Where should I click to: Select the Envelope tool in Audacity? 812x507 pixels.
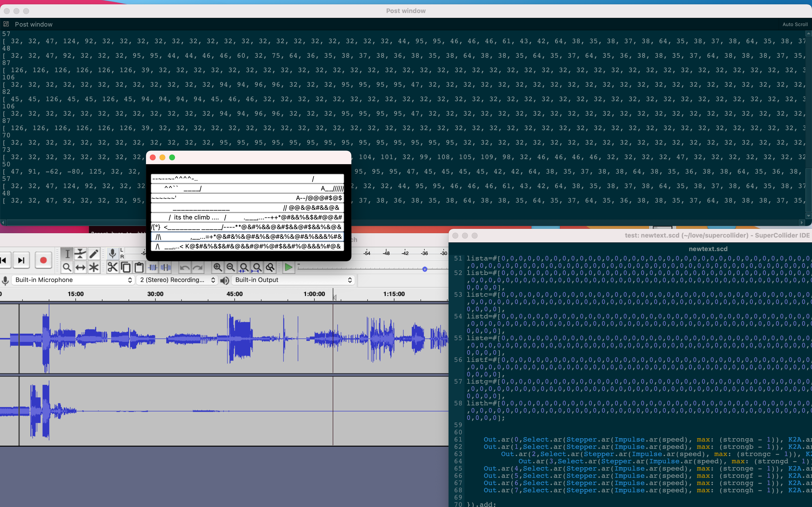pyautogui.click(x=80, y=253)
